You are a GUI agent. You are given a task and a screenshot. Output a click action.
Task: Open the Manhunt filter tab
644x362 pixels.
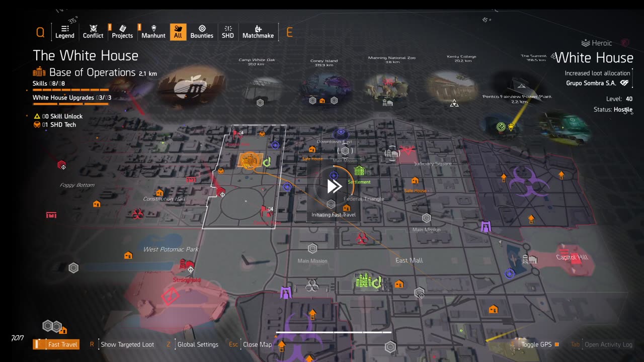click(153, 32)
